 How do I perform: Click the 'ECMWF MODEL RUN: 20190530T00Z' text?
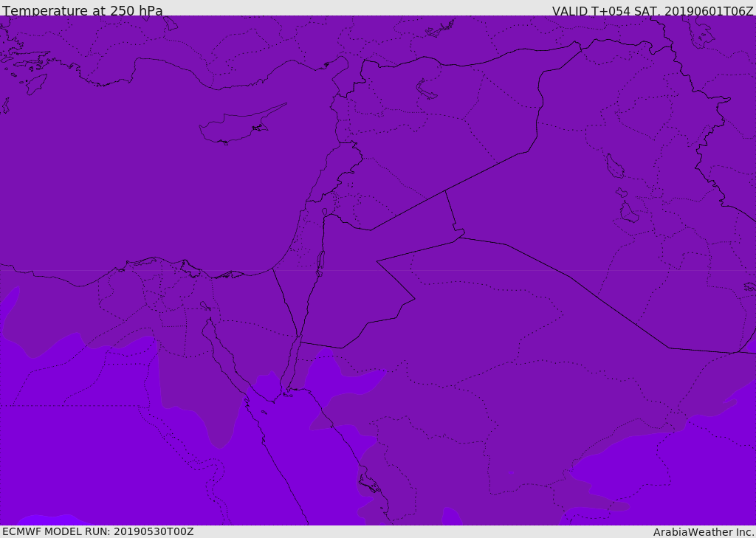[98, 531]
